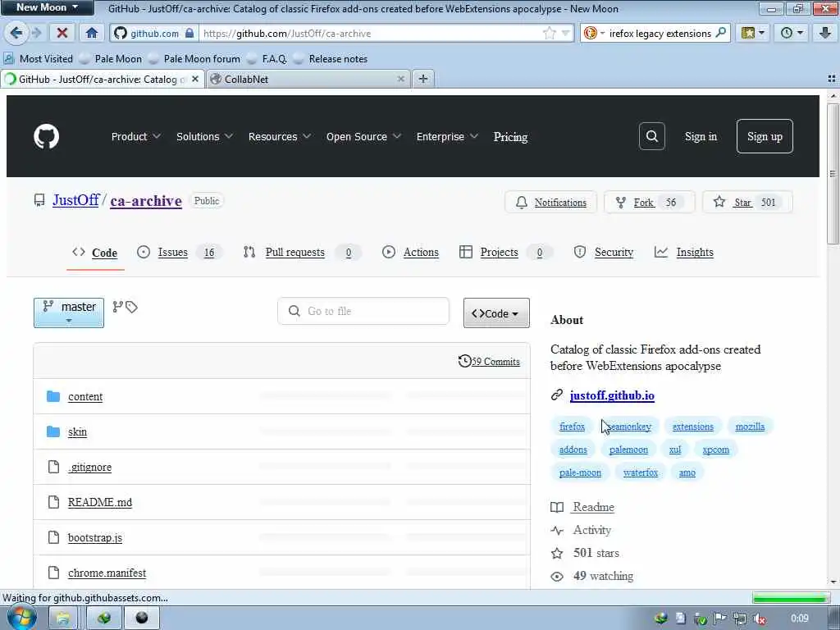840x630 pixels.
Task: Click the file icon beside README.md
Action: click(53, 502)
